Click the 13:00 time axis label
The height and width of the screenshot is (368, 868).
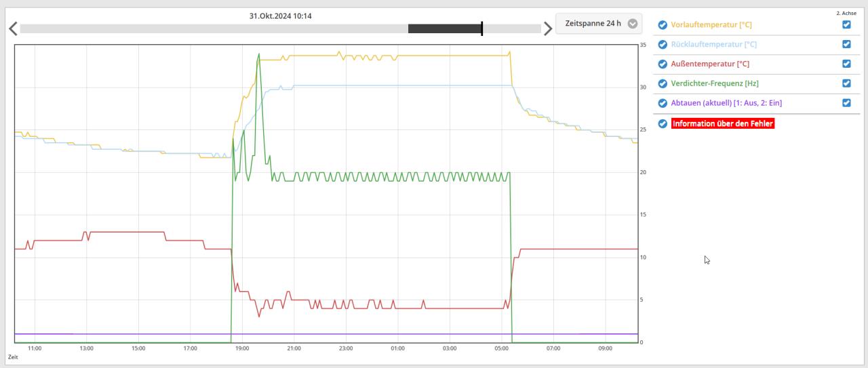87,348
